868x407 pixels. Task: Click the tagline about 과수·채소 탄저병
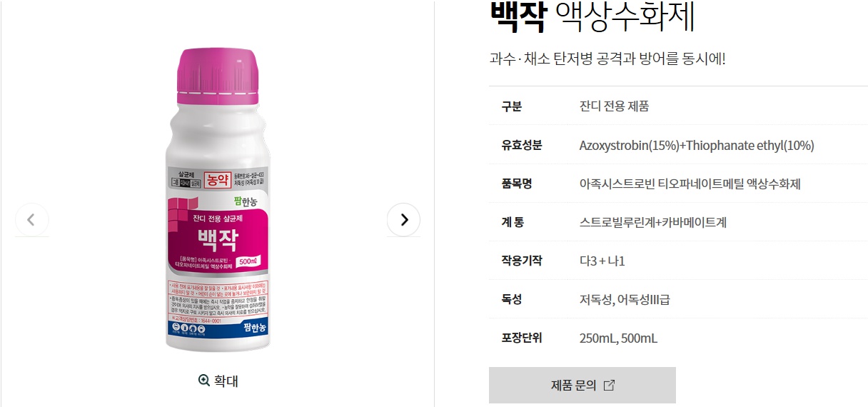[x=607, y=59]
